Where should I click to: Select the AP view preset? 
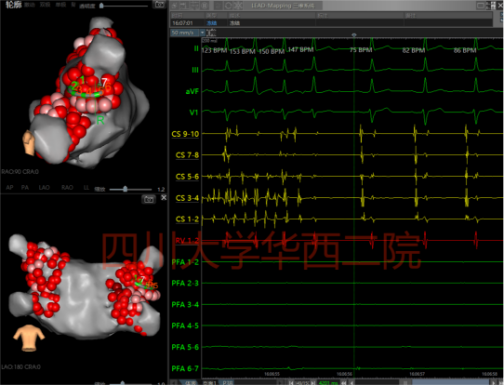point(9,188)
